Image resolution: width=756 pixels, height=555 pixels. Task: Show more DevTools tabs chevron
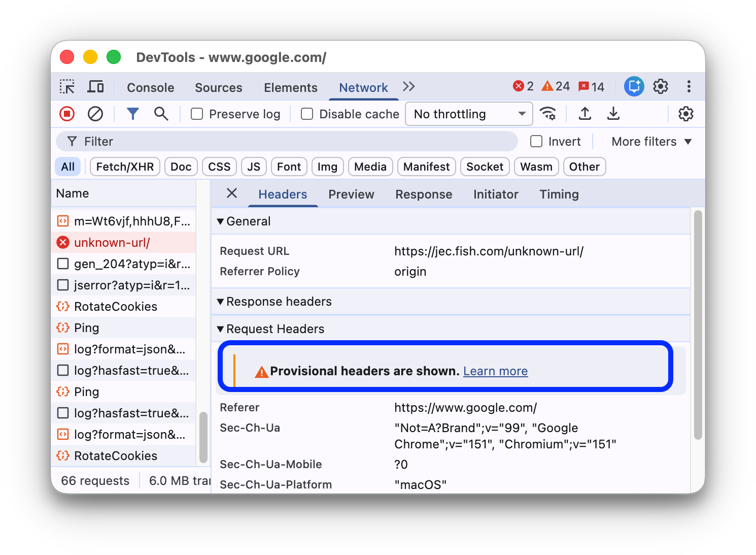pyautogui.click(x=409, y=87)
